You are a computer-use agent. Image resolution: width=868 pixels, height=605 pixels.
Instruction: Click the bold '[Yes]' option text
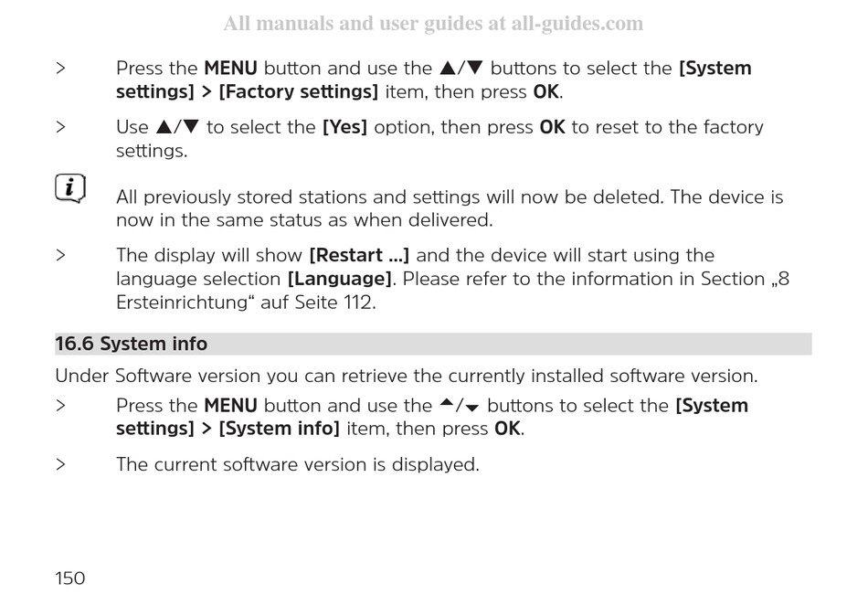(344, 127)
